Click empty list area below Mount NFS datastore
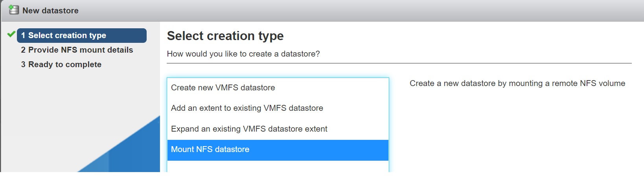The width and height of the screenshot is (644, 187). 278,166
